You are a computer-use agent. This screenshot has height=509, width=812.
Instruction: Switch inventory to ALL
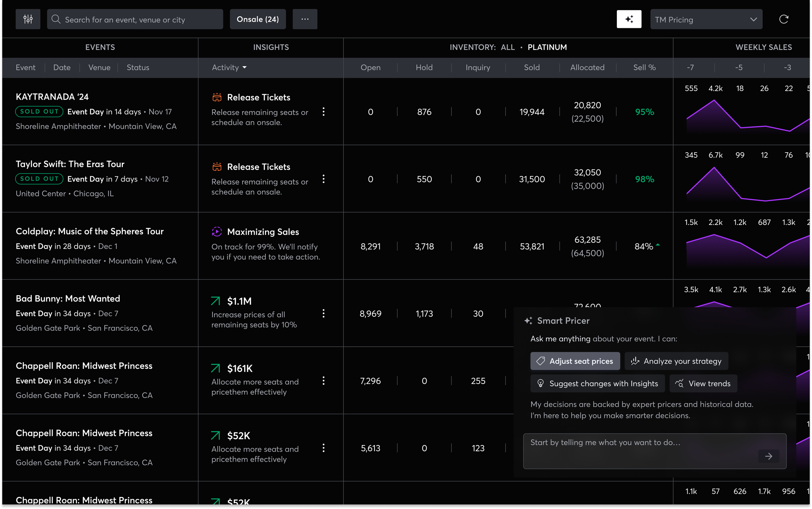[508, 47]
